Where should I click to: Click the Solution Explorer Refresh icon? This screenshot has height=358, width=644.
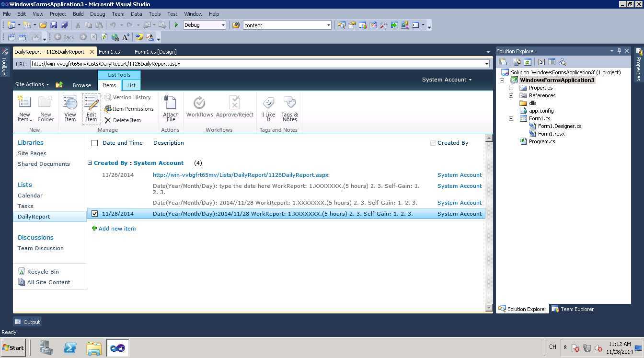(x=528, y=62)
